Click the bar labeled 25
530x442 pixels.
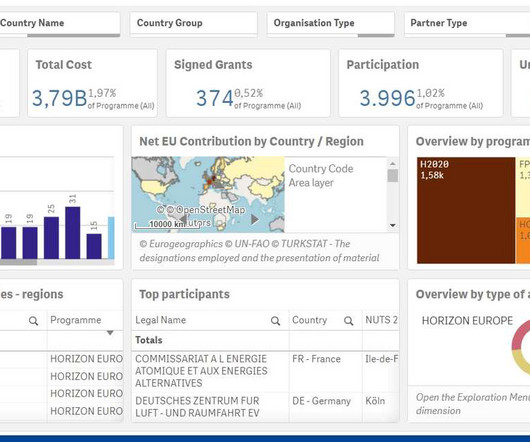click(x=51, y=238)
